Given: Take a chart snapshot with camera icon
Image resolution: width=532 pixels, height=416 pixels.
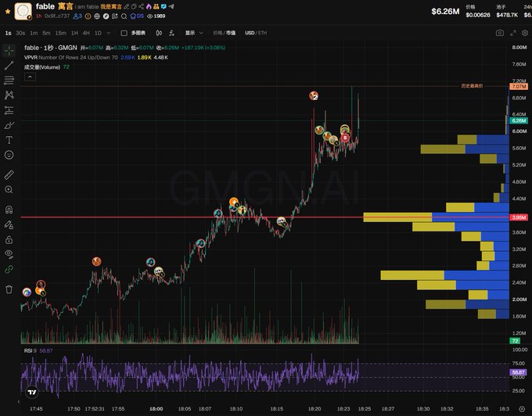Looking at the screenshot, I should click(500, 33).
